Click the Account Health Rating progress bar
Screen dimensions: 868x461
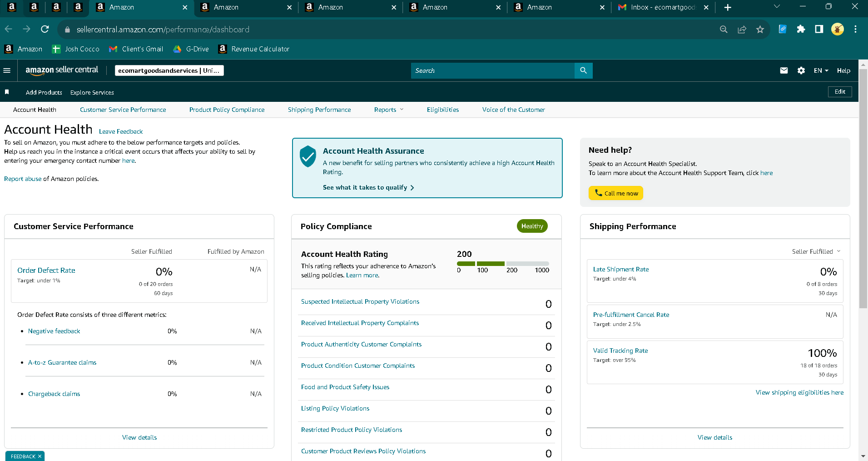point(503,264)
